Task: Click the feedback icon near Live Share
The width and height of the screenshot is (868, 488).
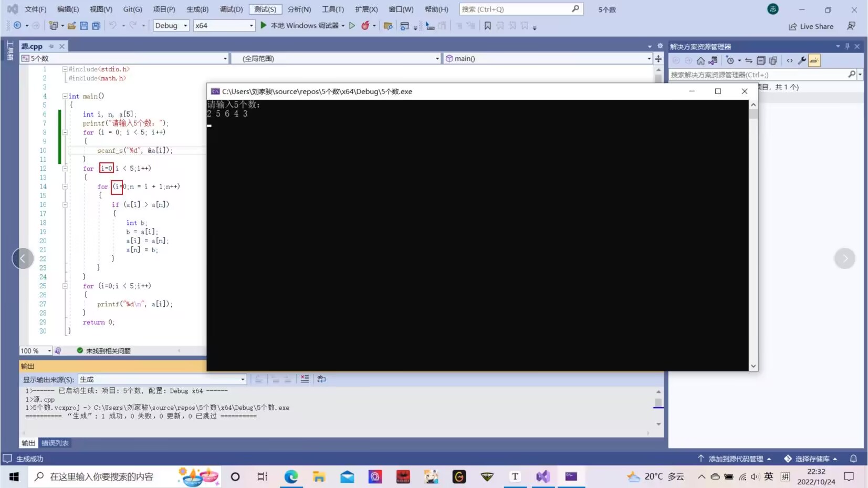Action: click(x=851, y=26)
